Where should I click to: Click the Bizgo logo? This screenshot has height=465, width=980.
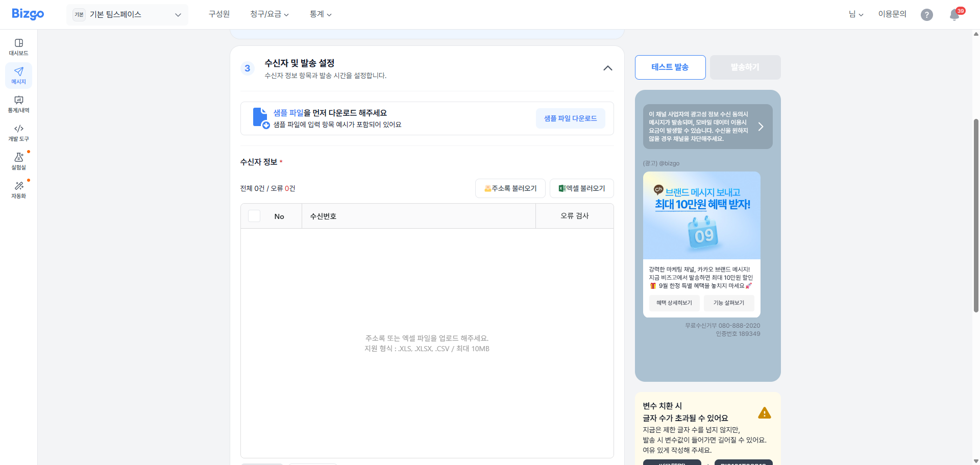[x=27, y=14]
